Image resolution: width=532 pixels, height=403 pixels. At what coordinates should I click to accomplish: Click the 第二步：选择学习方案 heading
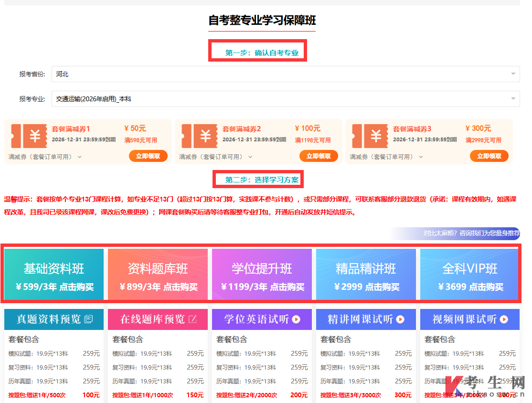coord(262,180)
